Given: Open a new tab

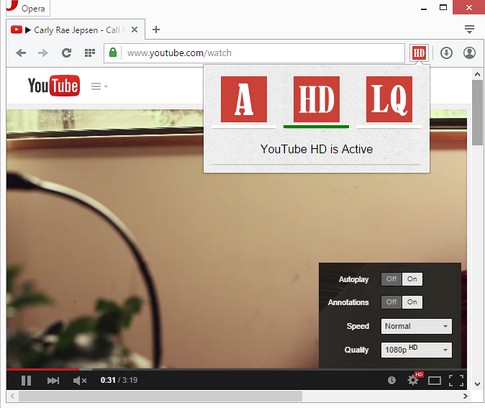Looking at the screenshot, I should click(x=156, y=30).
